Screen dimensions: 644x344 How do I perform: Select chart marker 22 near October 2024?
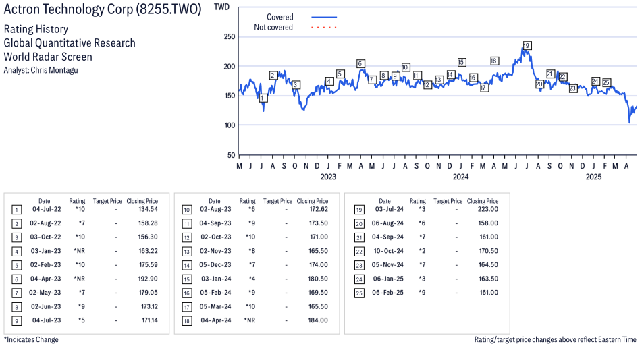click(x=563, y=77)
